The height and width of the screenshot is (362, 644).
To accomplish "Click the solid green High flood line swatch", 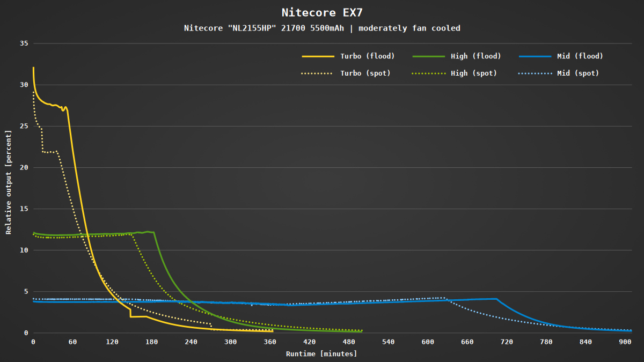I will click(x=429, y=56).
